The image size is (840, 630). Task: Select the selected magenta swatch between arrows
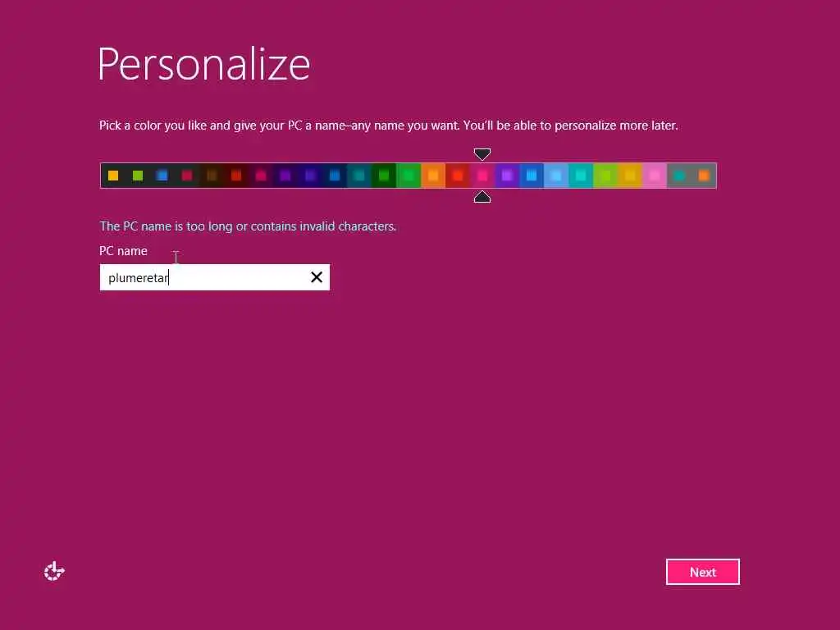click(x=482, y=176)
